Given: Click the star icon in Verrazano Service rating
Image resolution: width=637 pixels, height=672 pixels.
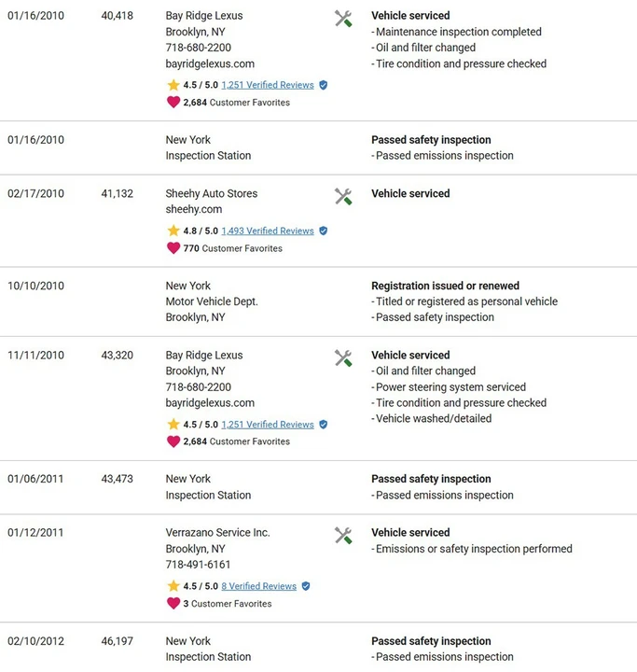Looking at the screenshot, I should (173, 585).
